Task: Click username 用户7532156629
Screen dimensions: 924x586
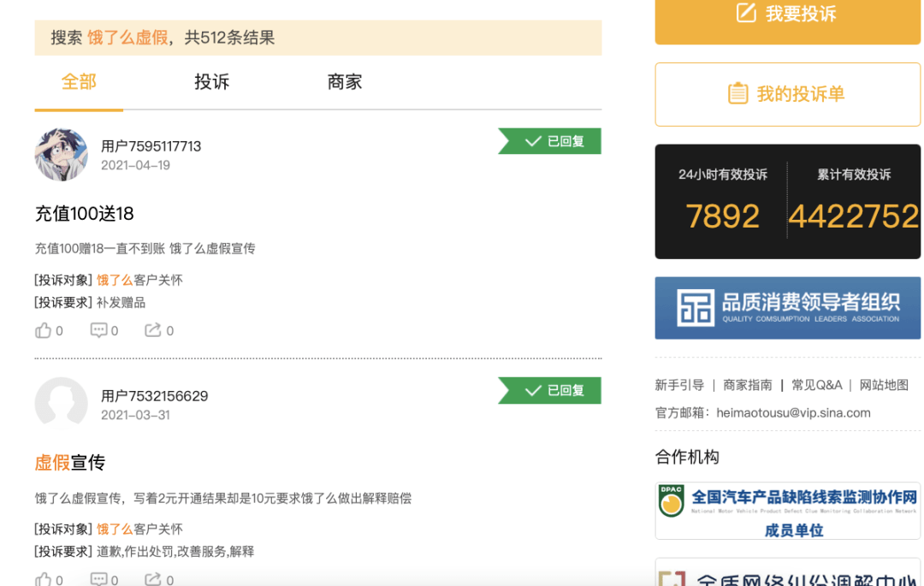Action: pos(154,396)
